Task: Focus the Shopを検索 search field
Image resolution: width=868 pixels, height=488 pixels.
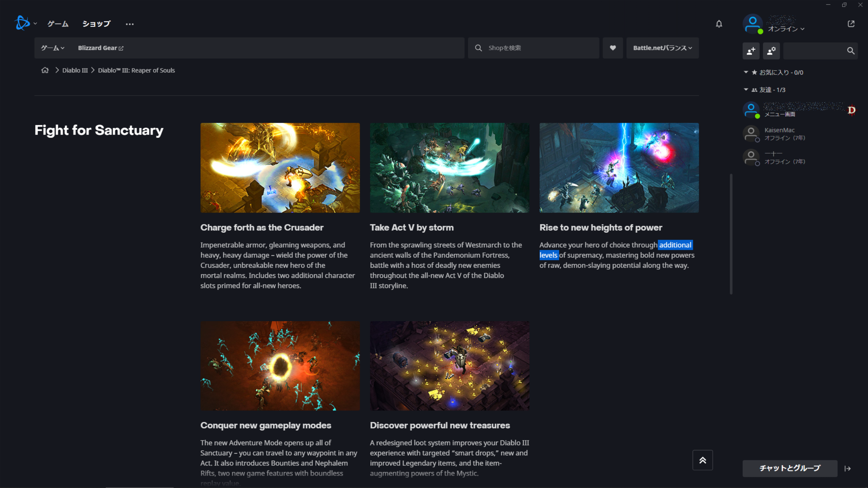Action: point(533,48)
